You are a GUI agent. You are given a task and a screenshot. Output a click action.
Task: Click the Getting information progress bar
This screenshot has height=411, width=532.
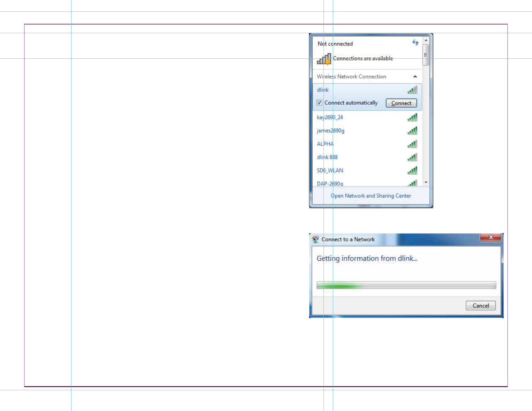(406, 285)
